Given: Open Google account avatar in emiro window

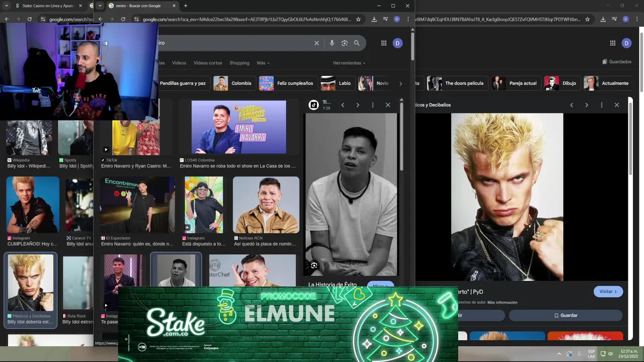Looking at the screenshot, I should (x=397, y=43).
